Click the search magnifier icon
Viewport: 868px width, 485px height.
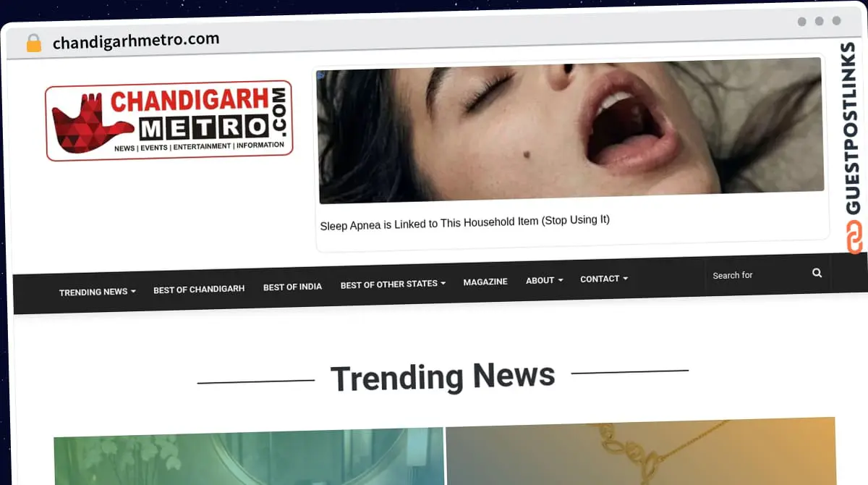(x=816, y=273)
